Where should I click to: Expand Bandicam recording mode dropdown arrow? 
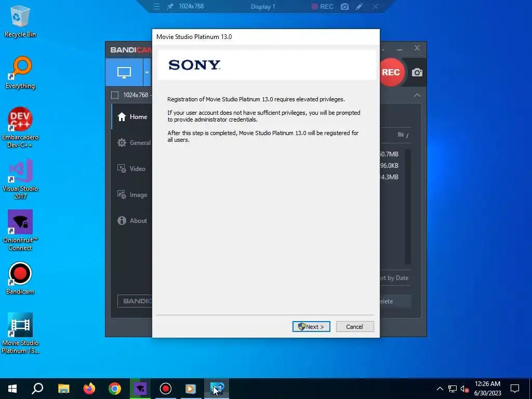click(147, 72)
